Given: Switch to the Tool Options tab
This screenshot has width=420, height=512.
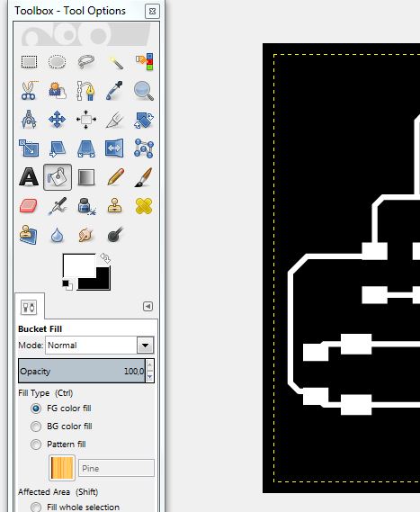Looking at the screenshot, I should (29, 307).
